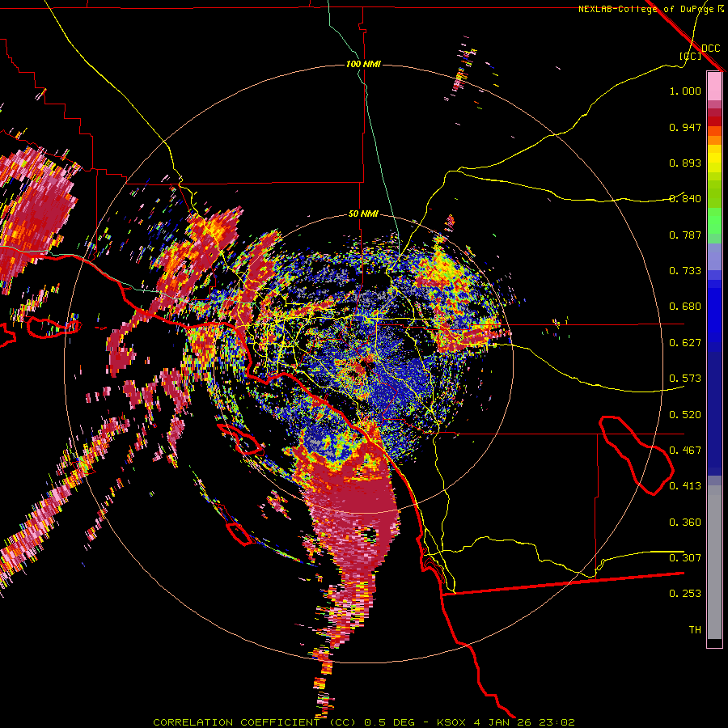Select the 0.520 legend value
The image size is (728, 728).
pyautogui.click(x=685, y=415)
